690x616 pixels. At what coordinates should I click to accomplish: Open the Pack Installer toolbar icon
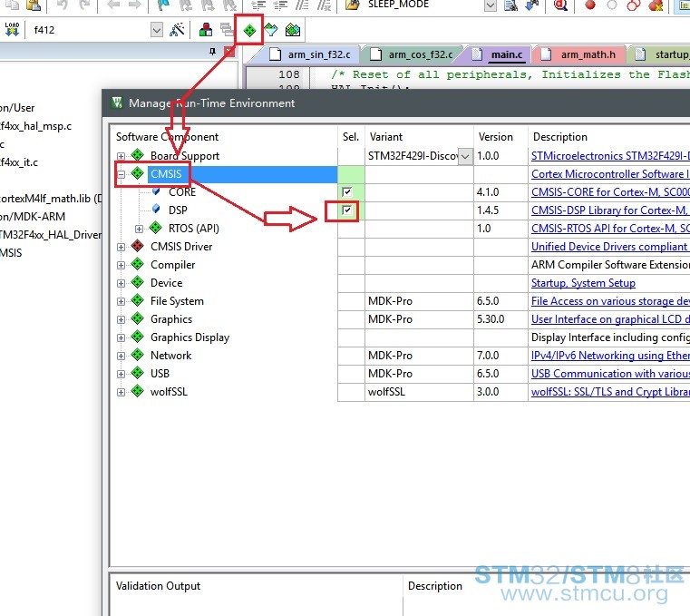tap(293, 30)
